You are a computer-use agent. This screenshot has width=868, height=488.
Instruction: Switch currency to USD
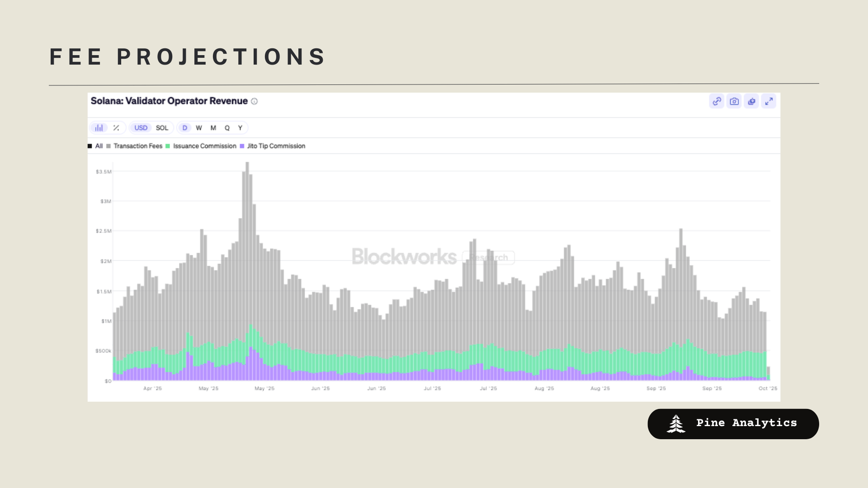pos(141,128)
